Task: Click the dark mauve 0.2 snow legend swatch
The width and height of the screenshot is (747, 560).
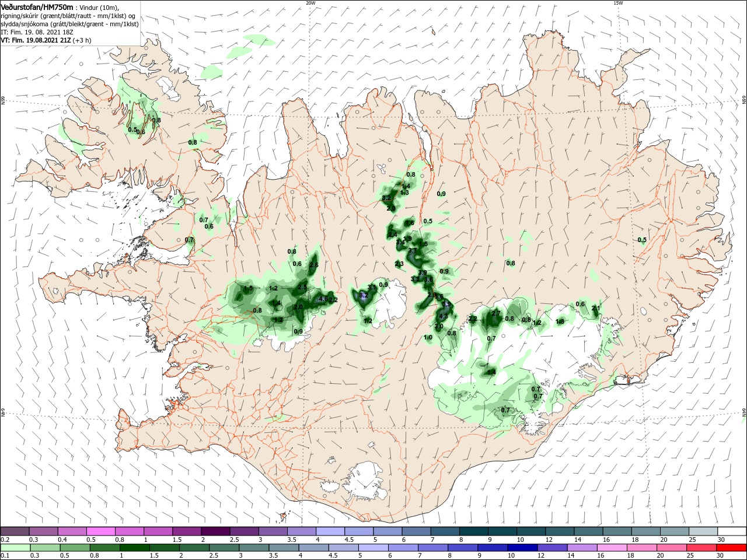Action: pos(15,531)
